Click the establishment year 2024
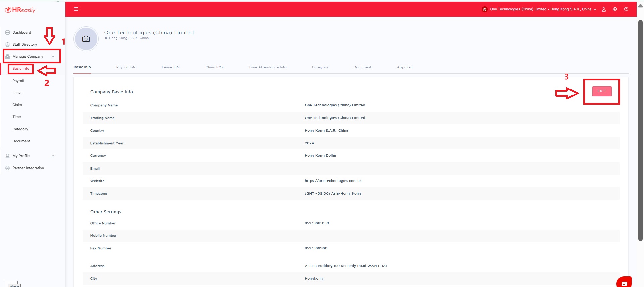Image resolution: width=644 pixels, height=287 pixels. tap(309, 143)
